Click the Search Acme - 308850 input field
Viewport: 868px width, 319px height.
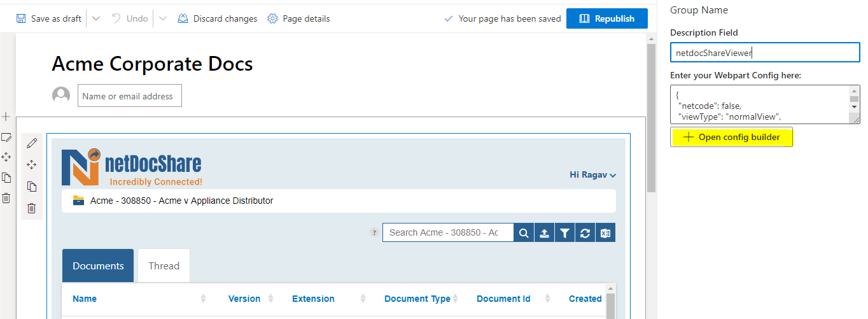tap(448, 232)
